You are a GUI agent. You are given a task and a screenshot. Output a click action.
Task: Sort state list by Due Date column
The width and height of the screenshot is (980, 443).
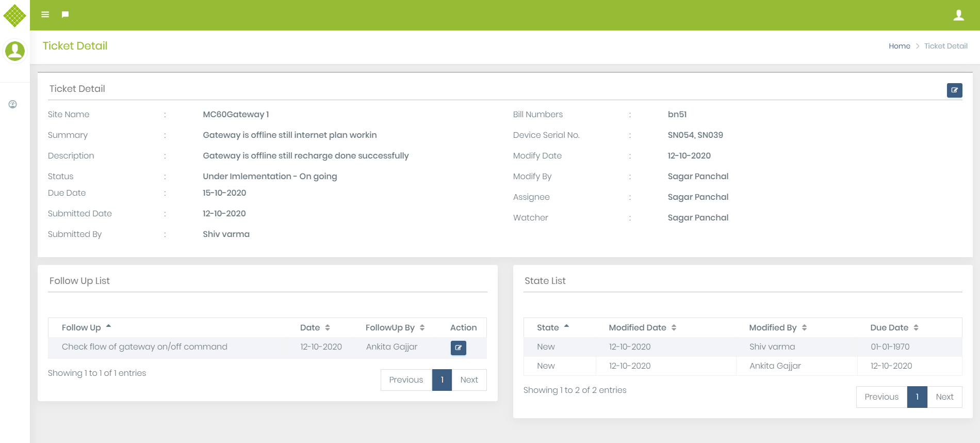point(894,327)
